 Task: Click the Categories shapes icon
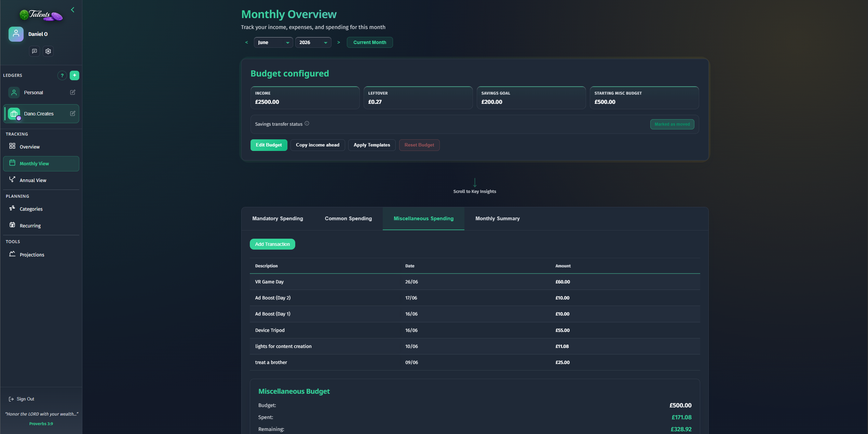12,208
